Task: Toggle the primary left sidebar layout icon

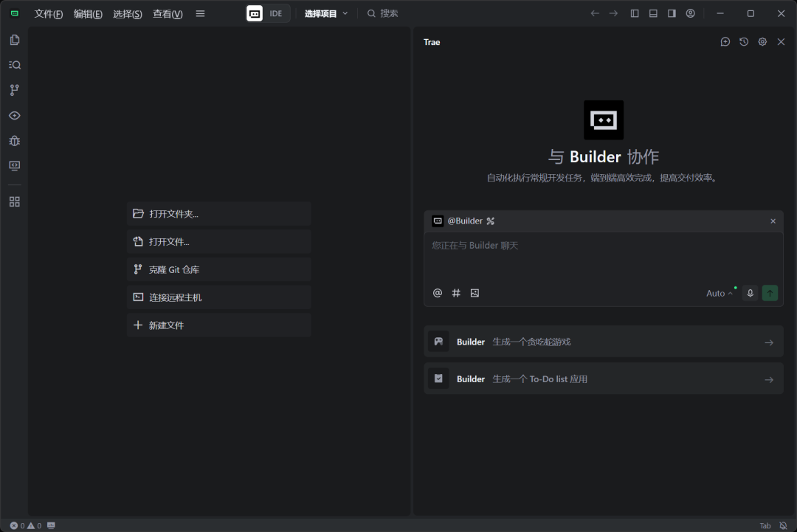Action: coord(635,14)
